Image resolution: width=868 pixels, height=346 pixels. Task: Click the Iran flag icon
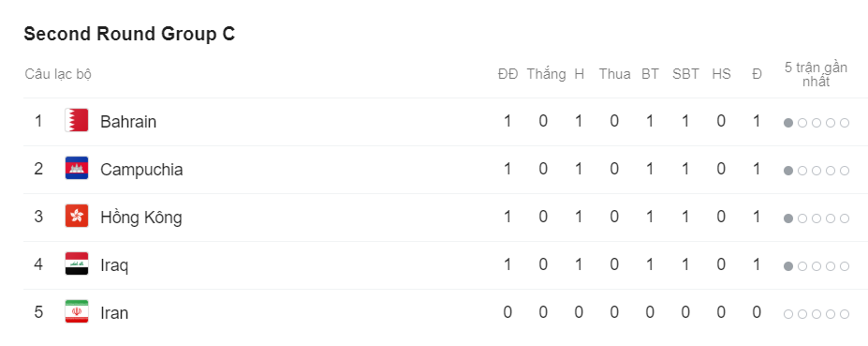77,311
